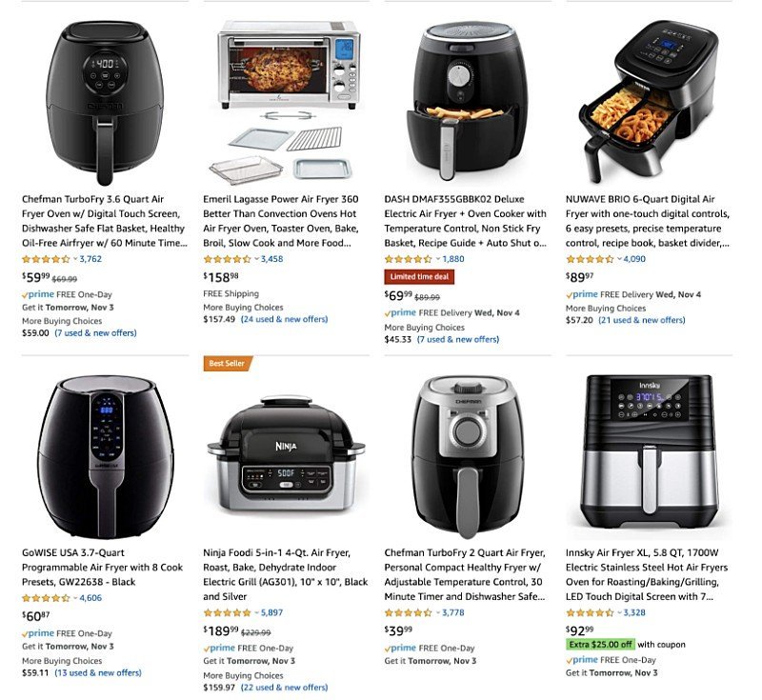Open the 1,880 ratings count link
The image size is (762, 700).
(453, 259)
